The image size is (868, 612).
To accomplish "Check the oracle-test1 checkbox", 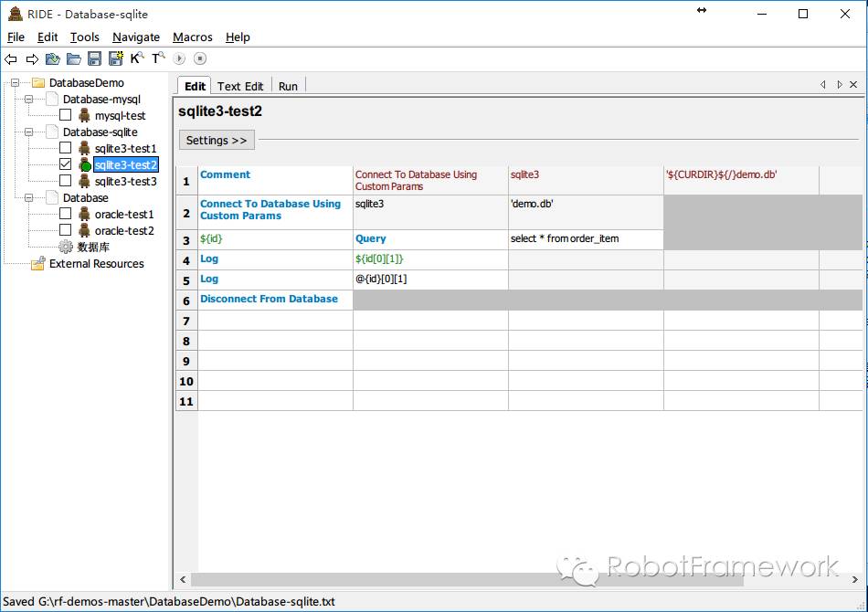I will pyautogui.click(x=65, y=214).
